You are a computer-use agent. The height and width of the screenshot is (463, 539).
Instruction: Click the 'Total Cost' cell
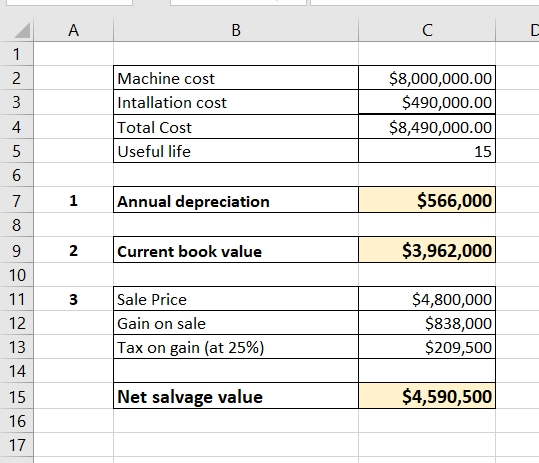pyautogui.click(x=236, y=127)
